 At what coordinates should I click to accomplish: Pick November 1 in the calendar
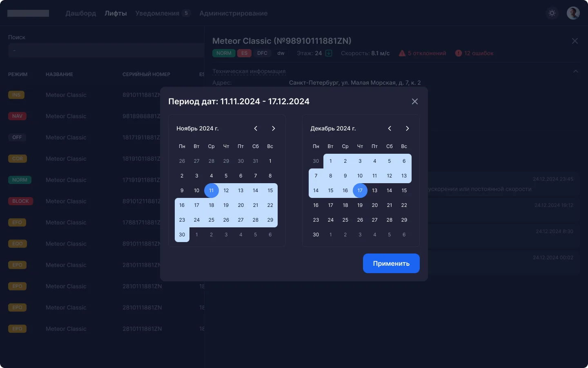(x=270, y=161)
